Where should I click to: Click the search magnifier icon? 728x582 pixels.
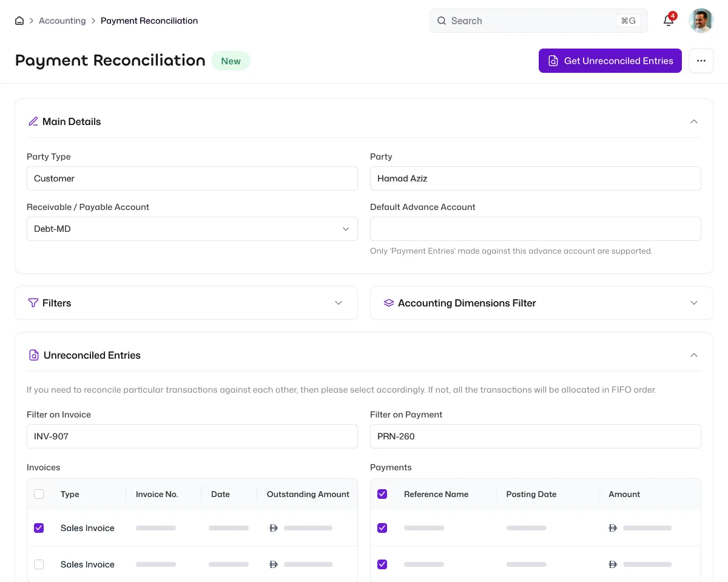(x=442, y=21)
